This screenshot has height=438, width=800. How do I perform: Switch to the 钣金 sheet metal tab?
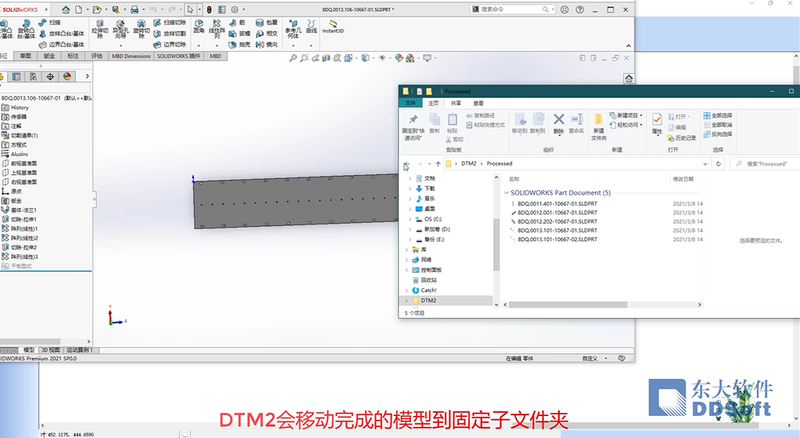click(x=49, y=56)
